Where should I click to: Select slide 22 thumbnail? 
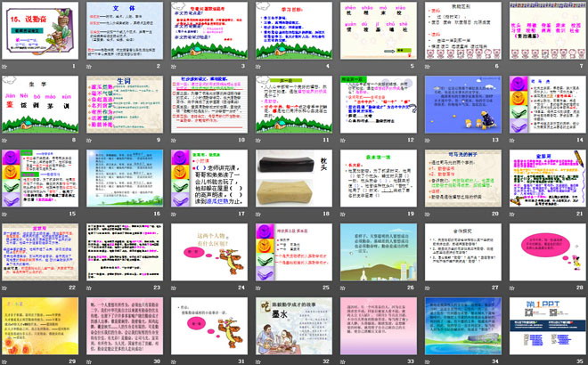tap(40, 252)
